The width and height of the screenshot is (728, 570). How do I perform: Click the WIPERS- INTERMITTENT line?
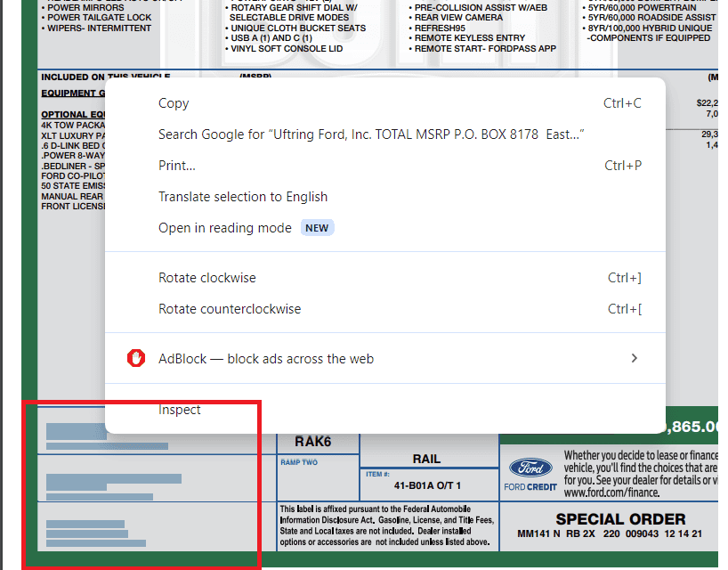tap(99, 28)
